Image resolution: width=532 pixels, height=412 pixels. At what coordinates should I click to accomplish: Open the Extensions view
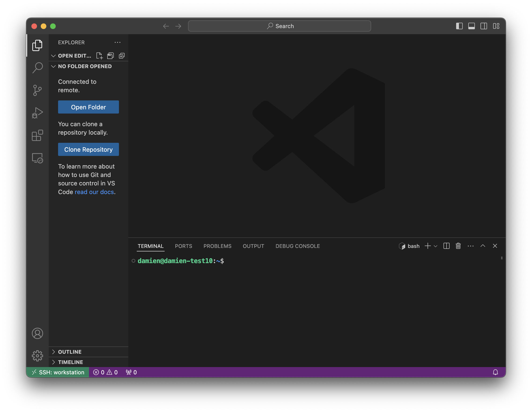coord(37,135)
